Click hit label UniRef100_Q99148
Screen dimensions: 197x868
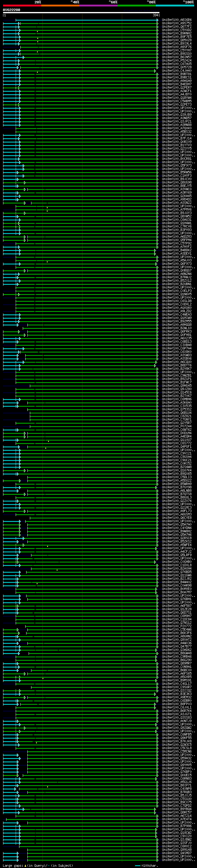point(177,850)
